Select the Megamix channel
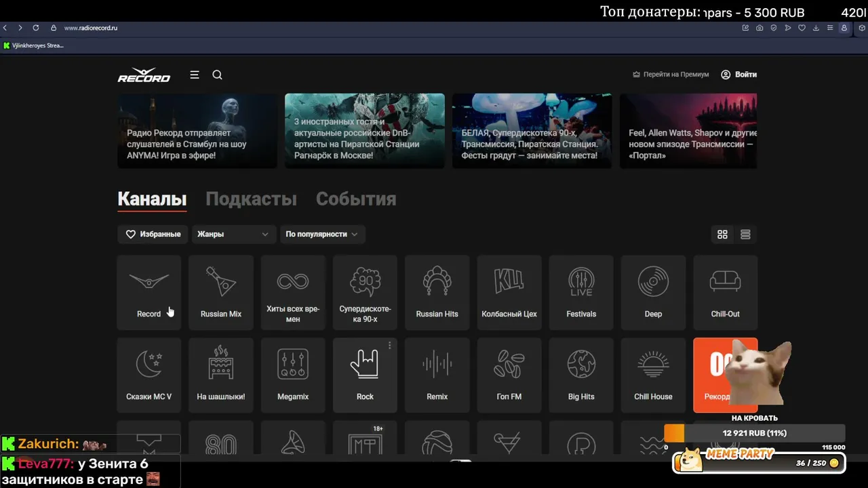 pyautogui.click(x=293, y=375)
